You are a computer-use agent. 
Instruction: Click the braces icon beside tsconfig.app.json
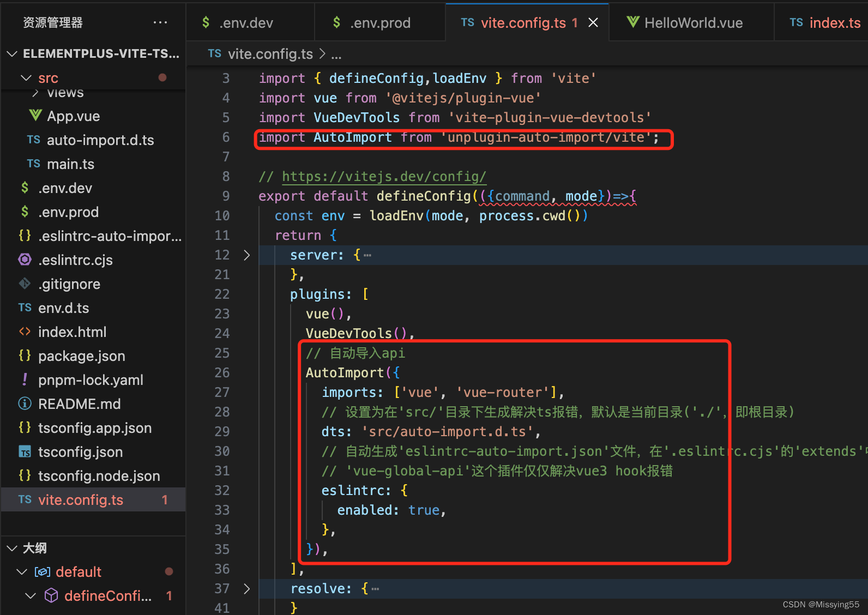[x=25, y=427]
